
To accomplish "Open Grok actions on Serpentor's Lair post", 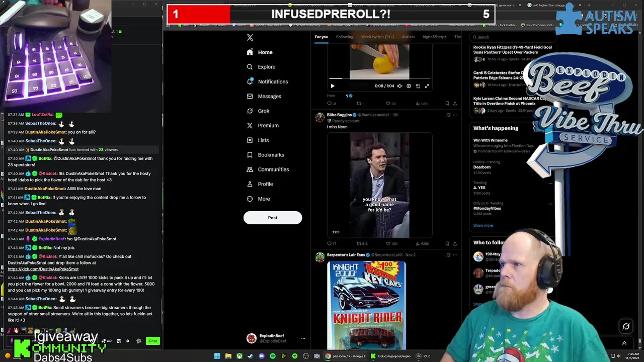I will [448, 255].
